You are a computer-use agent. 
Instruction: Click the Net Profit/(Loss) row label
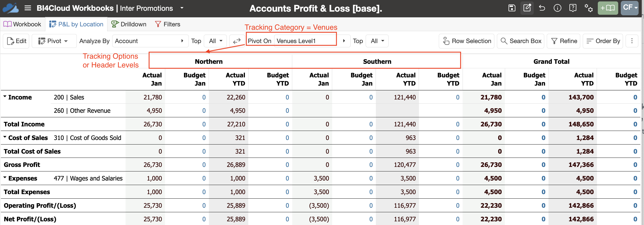(30, 219)
